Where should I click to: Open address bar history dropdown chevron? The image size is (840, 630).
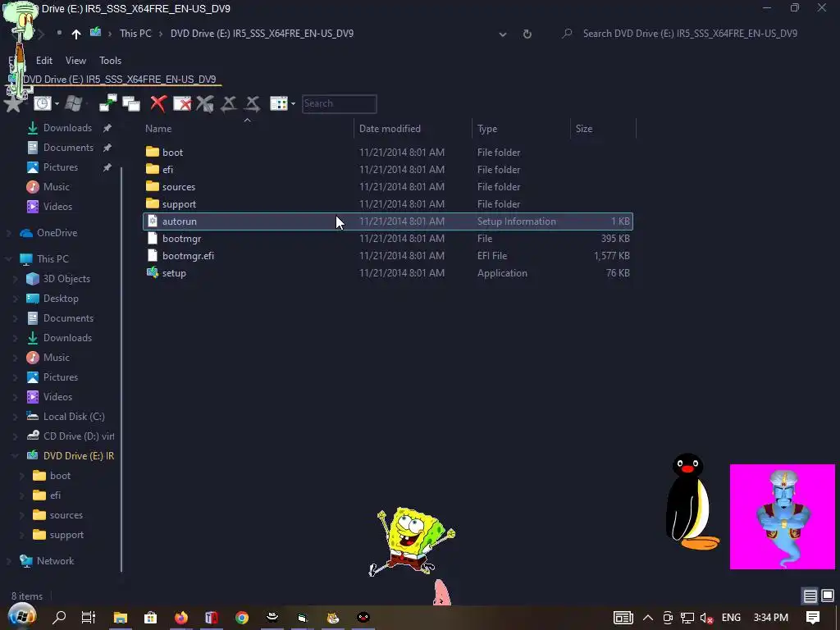(x=503, y=34)
